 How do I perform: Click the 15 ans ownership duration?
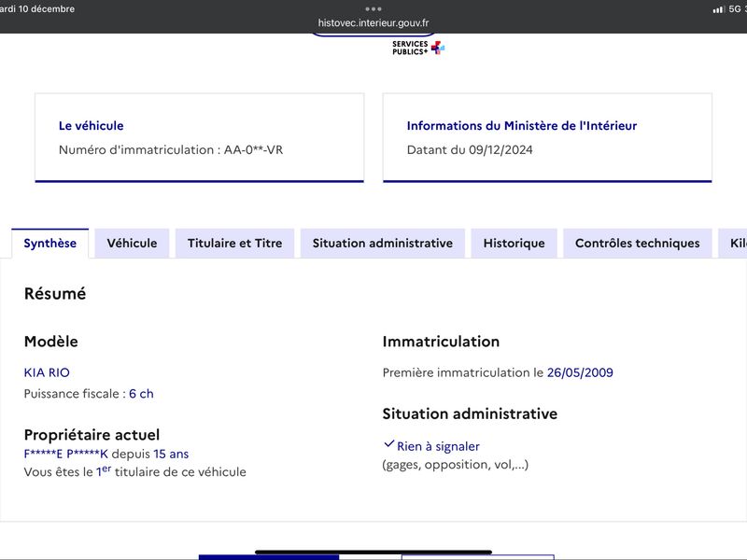171,455
